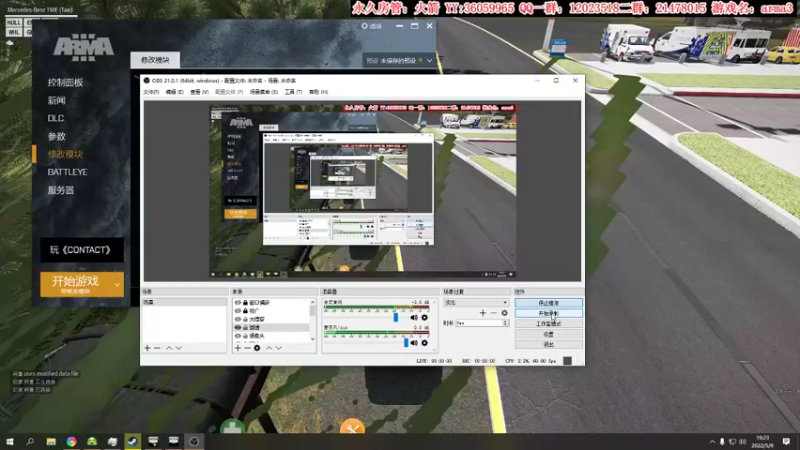The width and height of the screenshot is (800, 450).
Task: Switch to OBS from the taskbar
Action: 194,442
